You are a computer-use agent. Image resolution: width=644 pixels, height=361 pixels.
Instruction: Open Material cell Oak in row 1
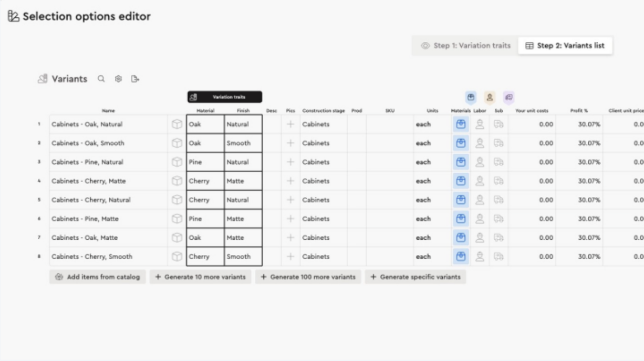coord(205,124)
